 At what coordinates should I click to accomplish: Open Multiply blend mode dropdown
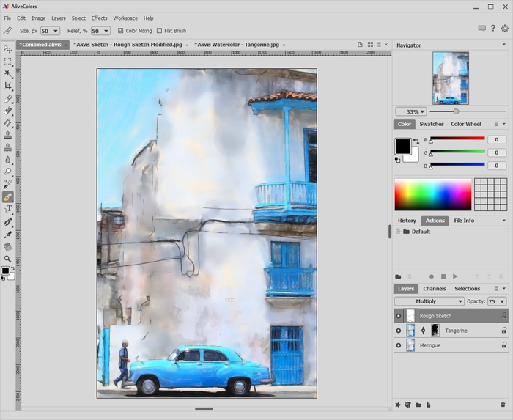click(429, 301)
